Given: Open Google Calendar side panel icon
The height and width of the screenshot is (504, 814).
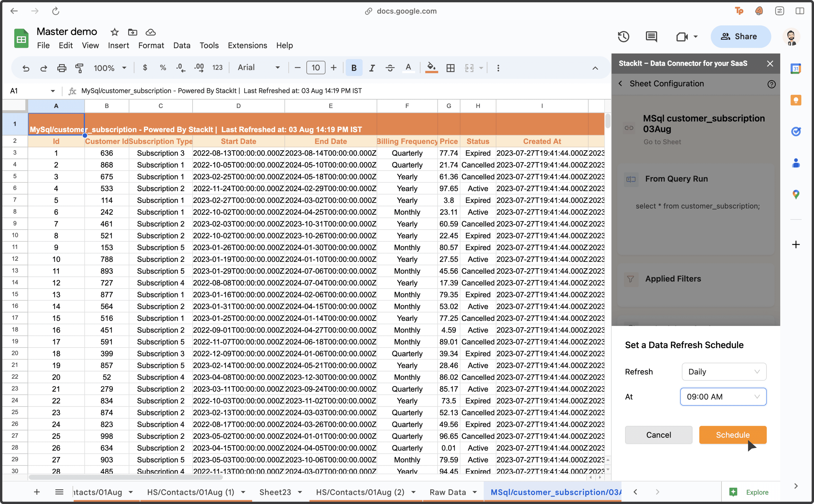Looking at the screenshot, I should tap(796, 69).
